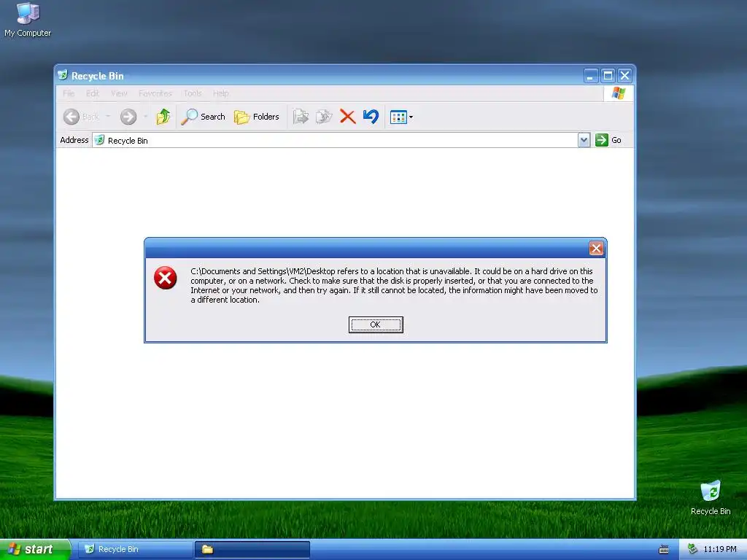Open the Help menu
The height and width of the screenshot is (560, 747).
[x=220, y=93]
